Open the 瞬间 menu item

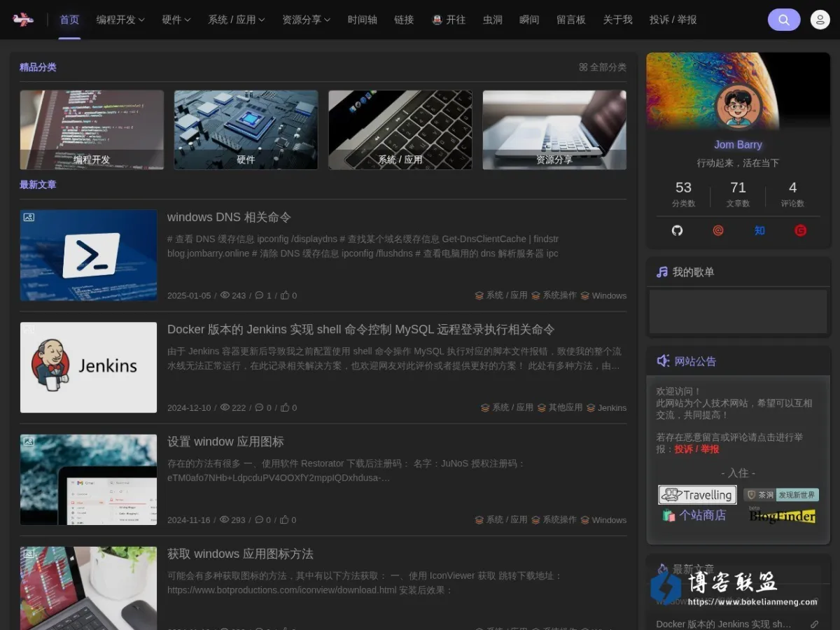click(529, 20)
